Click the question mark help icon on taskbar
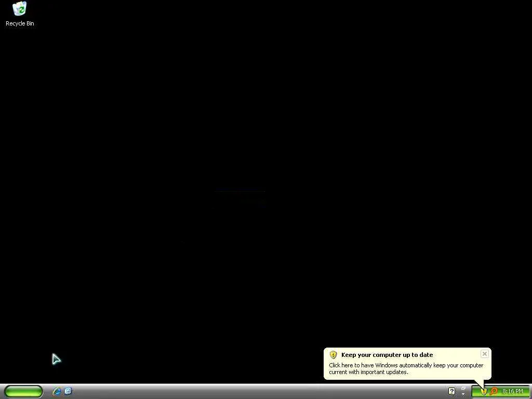 click(451, 391)
